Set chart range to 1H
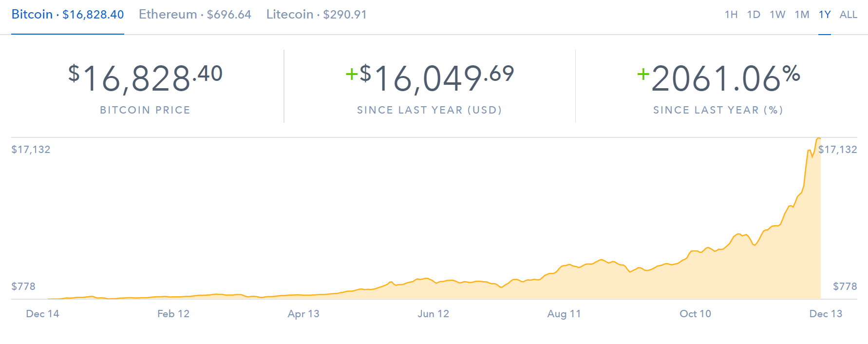Screen dimensions: 868x344 pos(731,15)
